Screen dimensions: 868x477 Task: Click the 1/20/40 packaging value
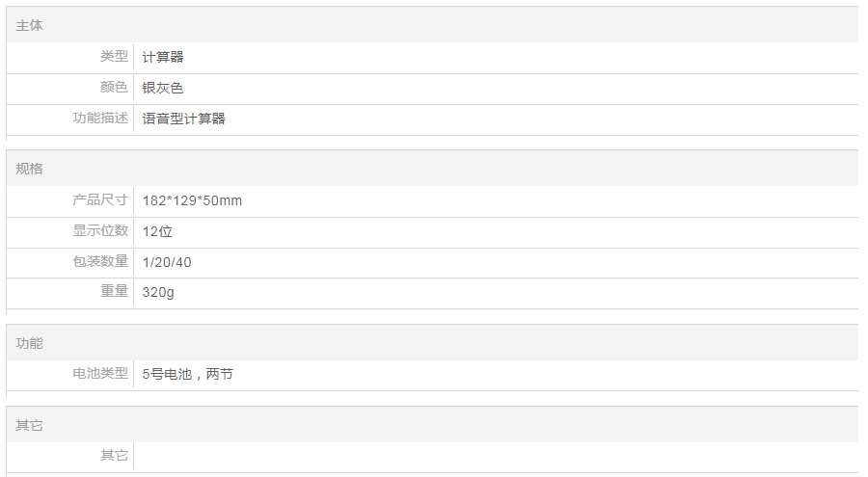(x=167, y=262)
